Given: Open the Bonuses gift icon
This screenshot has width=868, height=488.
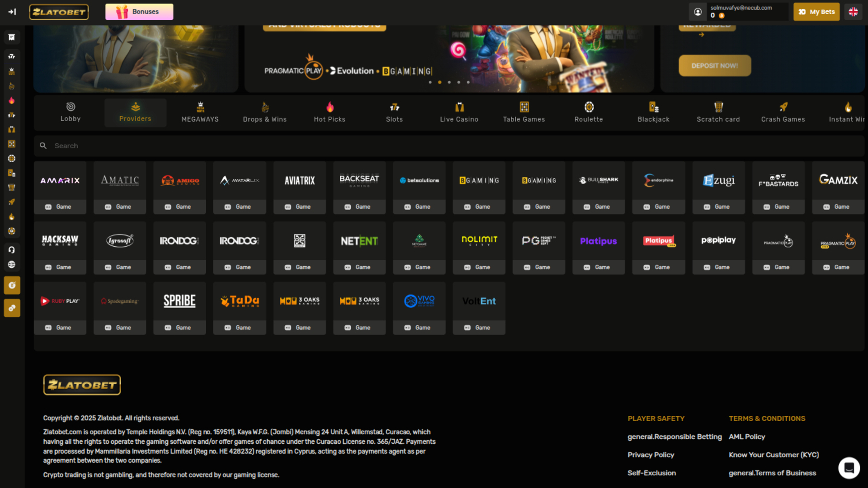Looking at the screenshot, I should pos(118,11).
